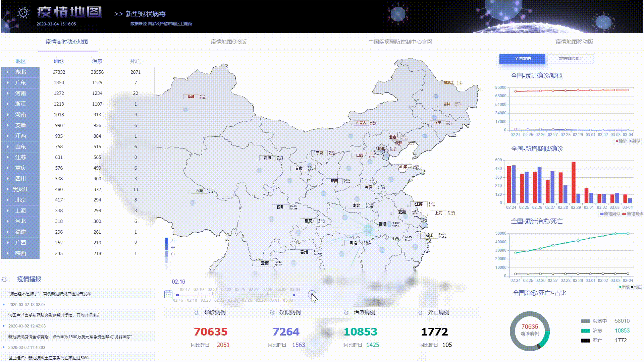
Task: Click the calendar icon beside the timeline
Action: point(168,294)
